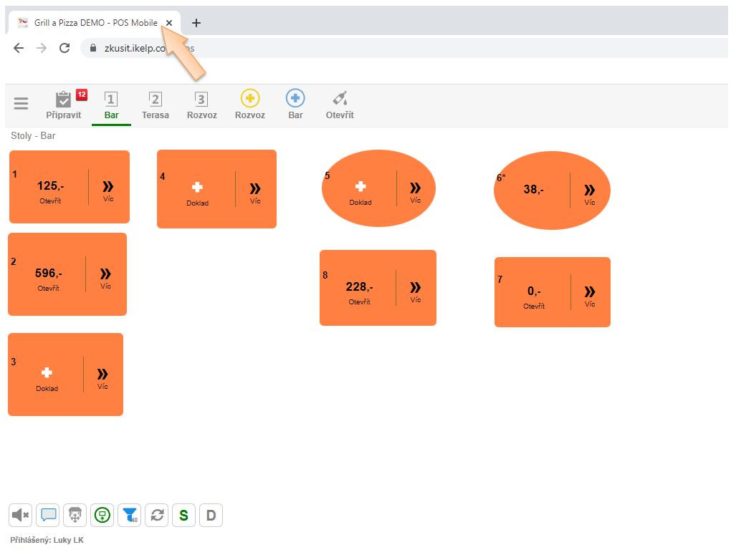This screenshot has height=560, width=736.
Task: Open the hamburger menu
Action: [x=21, y=104]
